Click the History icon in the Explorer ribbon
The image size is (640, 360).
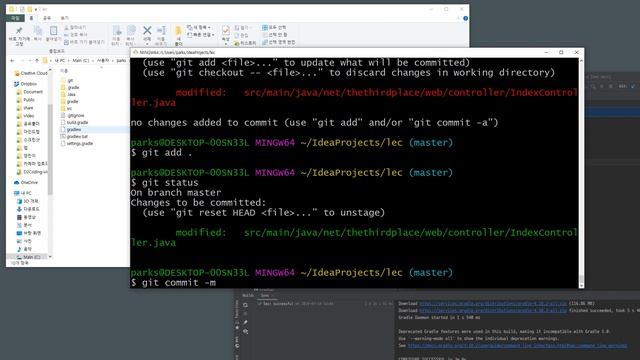237,43
